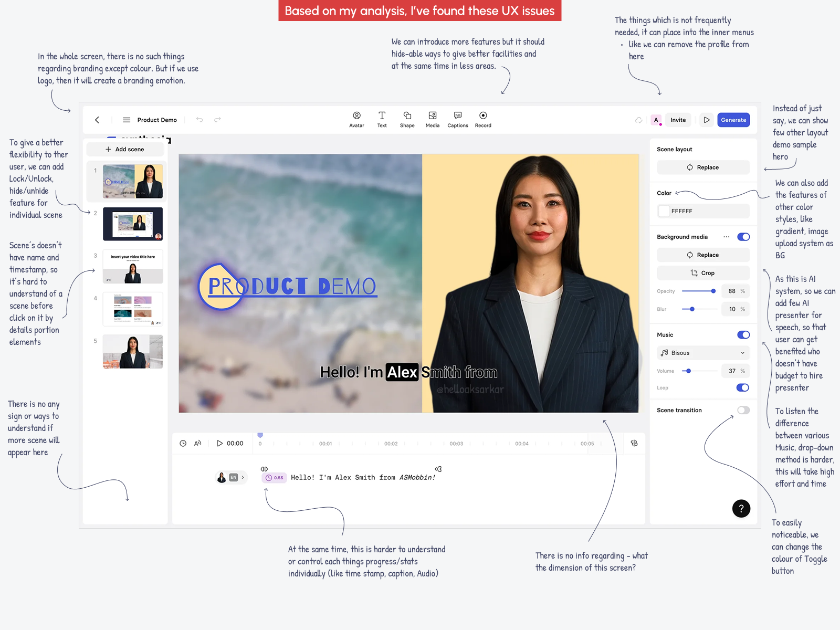
Task: Open the help question mark button
Action: pos(741,508)
